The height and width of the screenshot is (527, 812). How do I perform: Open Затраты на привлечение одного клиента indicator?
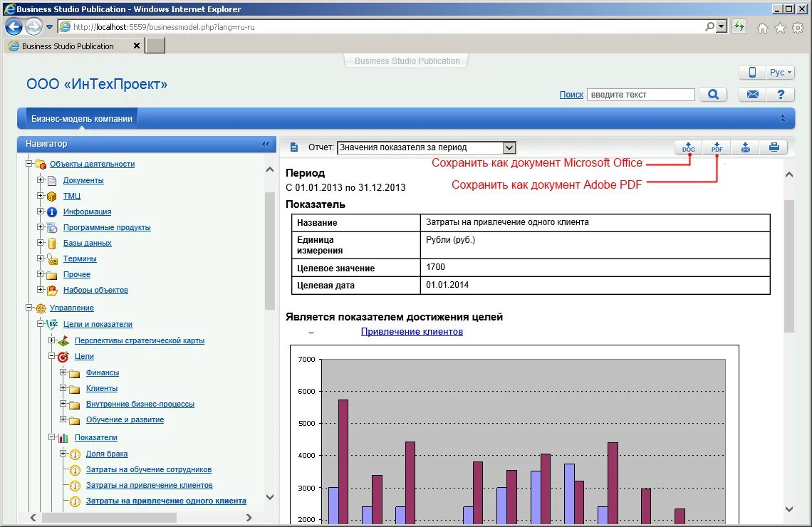point(165,501)
